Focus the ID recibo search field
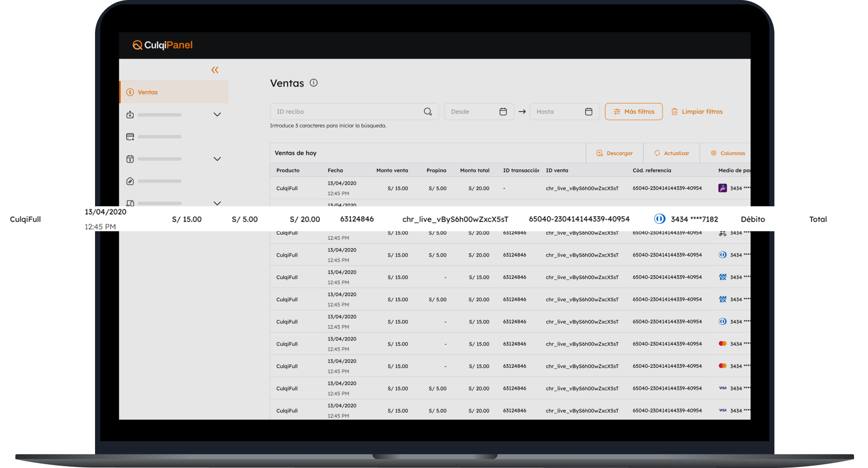This screenshot has height=468, width=868. click(x=345, y=112)
